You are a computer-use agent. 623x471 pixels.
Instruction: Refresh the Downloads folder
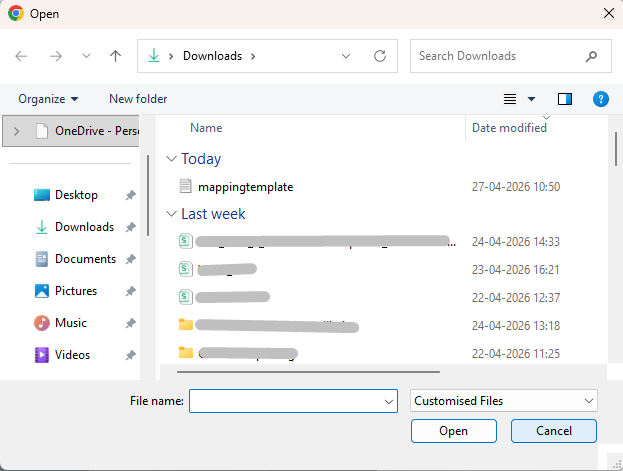click(x=380, y=56)
